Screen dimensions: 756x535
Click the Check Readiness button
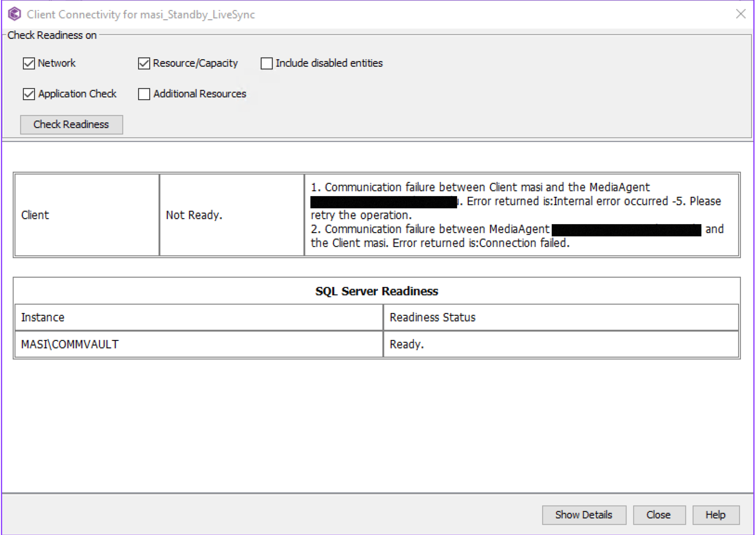click(71, 125)
